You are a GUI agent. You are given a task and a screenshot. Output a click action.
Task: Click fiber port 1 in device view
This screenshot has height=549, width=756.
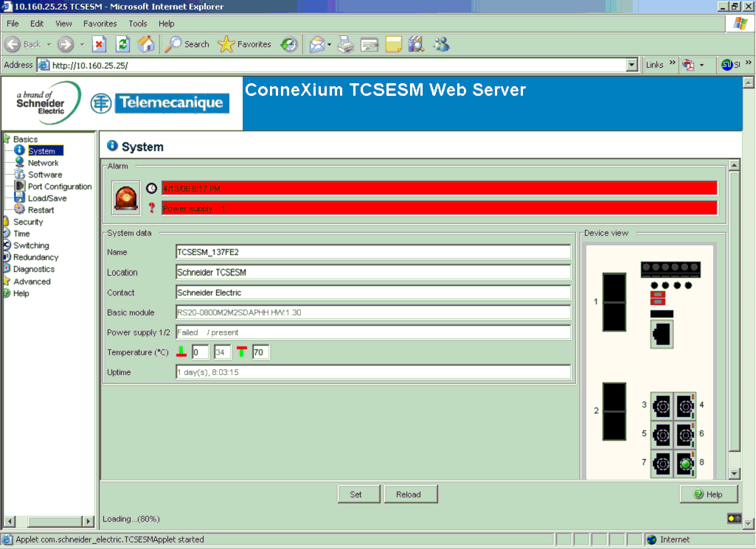click(614, 302)
